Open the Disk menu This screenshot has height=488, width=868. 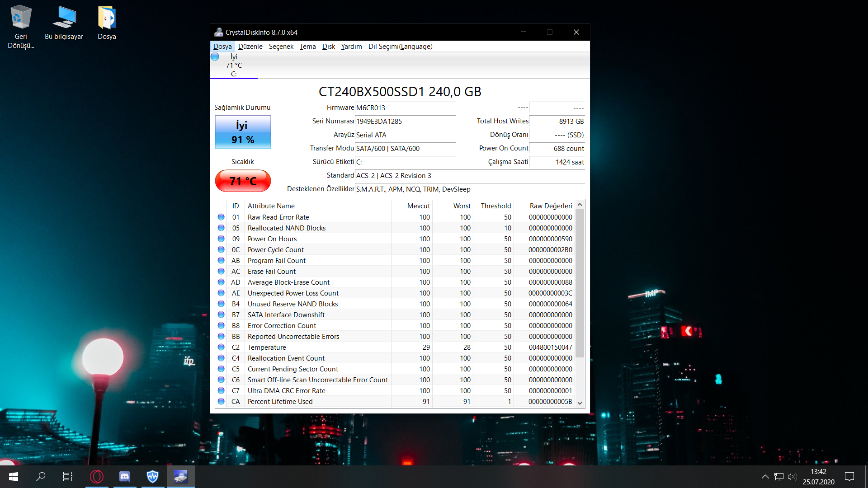[x=329, y=47]
